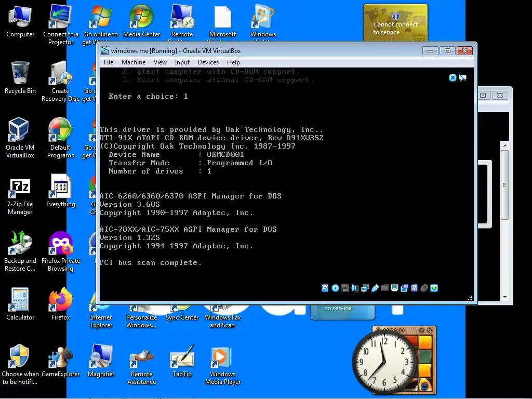Click the notification speech-bubble icon in the VM view

tap(462, 78)
